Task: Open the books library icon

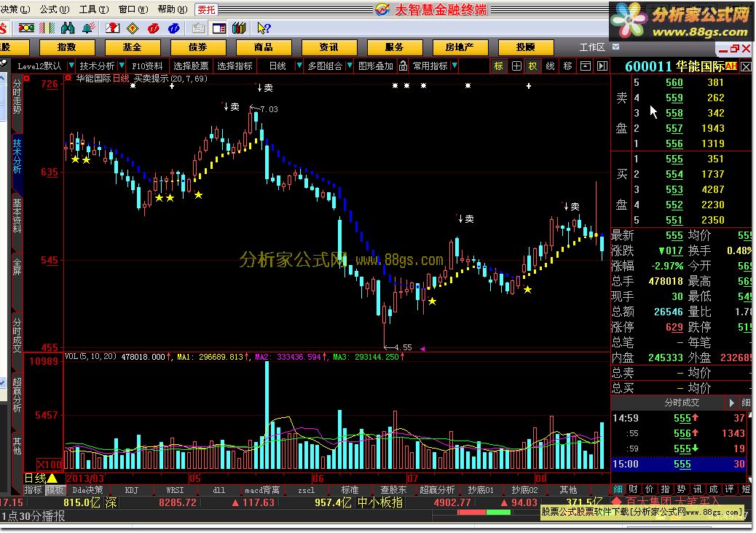Action: point(239,28)
